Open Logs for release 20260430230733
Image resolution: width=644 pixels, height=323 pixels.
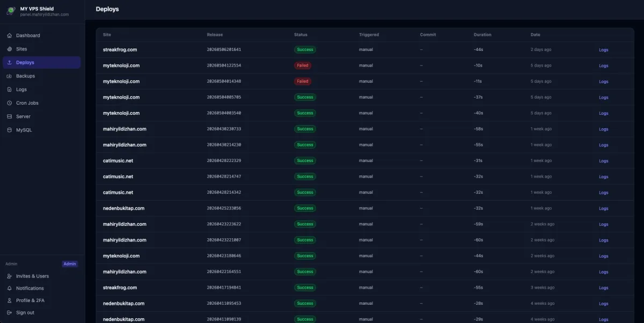[x=604, y=129]
